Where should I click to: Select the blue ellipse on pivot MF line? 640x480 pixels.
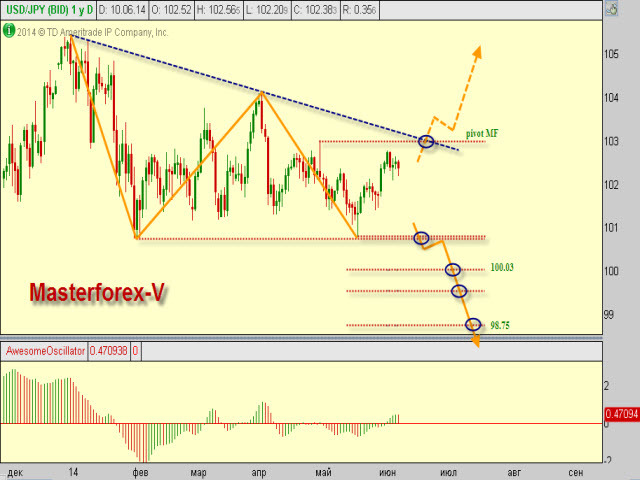pos(426,142)
